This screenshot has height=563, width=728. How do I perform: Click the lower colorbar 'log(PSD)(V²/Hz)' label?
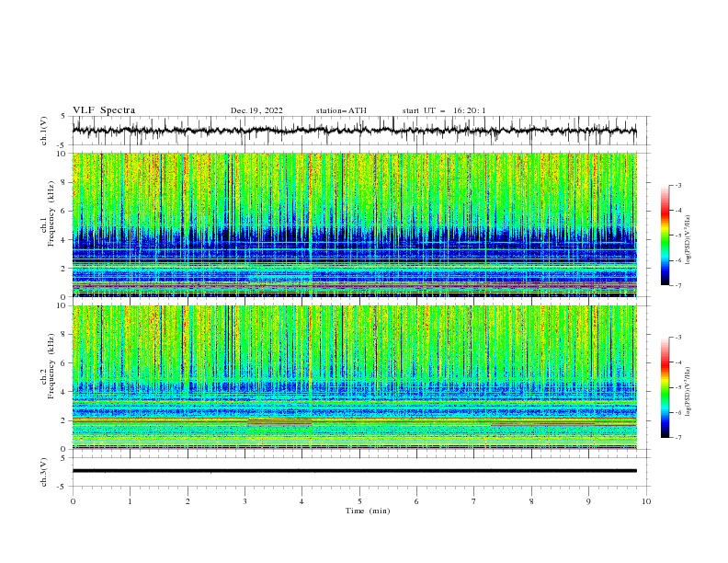click(688, 392)
